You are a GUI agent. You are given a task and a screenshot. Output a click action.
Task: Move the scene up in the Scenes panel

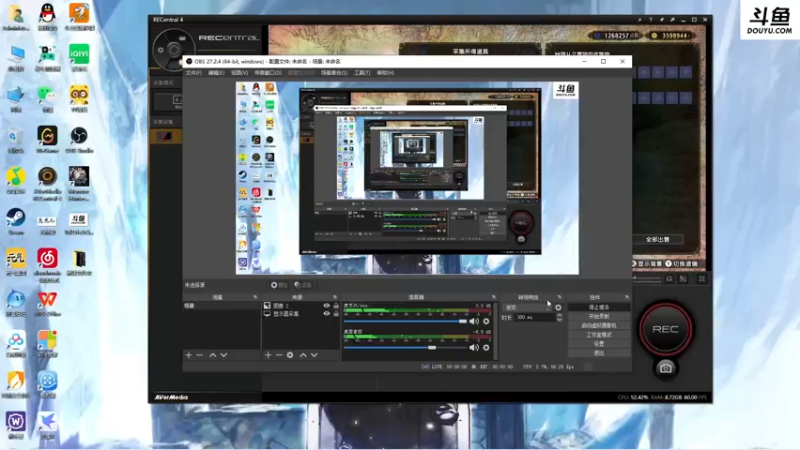click(213, 355)
